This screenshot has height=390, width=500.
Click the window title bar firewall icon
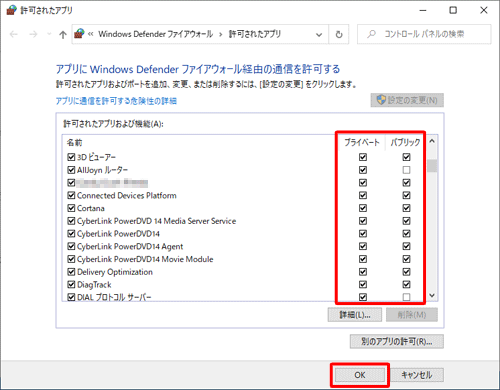pyautogui.click(x=11, y=10)
